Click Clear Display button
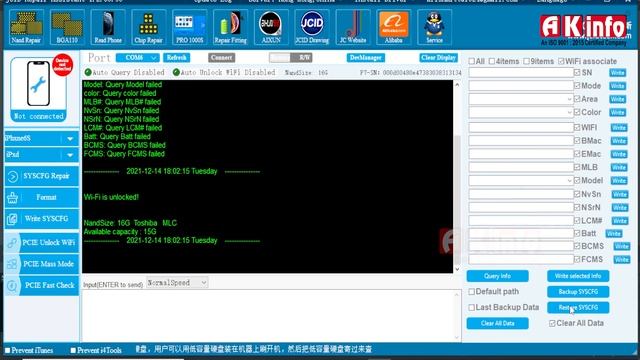 [438, 58]
